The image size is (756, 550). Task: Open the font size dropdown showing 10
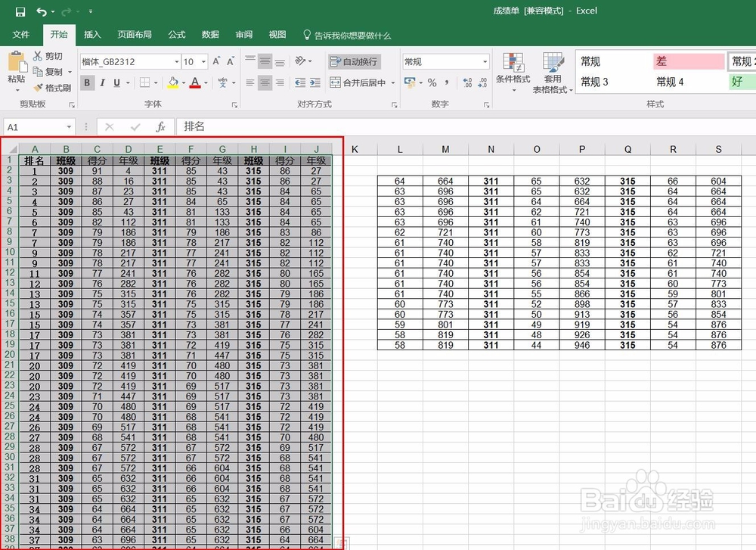point(203,62)
